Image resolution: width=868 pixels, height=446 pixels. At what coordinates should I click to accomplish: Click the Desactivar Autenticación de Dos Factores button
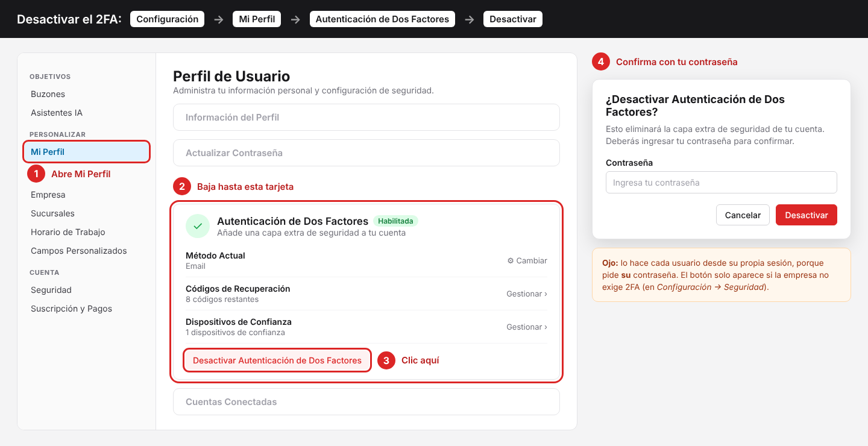(277, 360)
